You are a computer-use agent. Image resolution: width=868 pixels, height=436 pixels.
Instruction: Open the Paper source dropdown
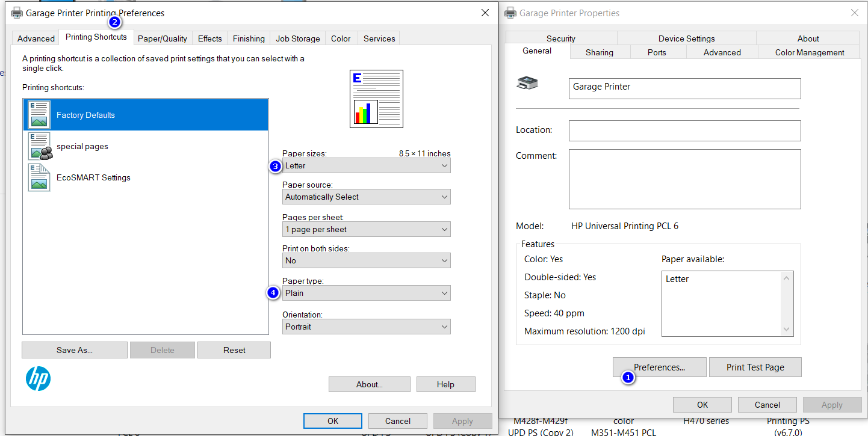tap(367, 197)
